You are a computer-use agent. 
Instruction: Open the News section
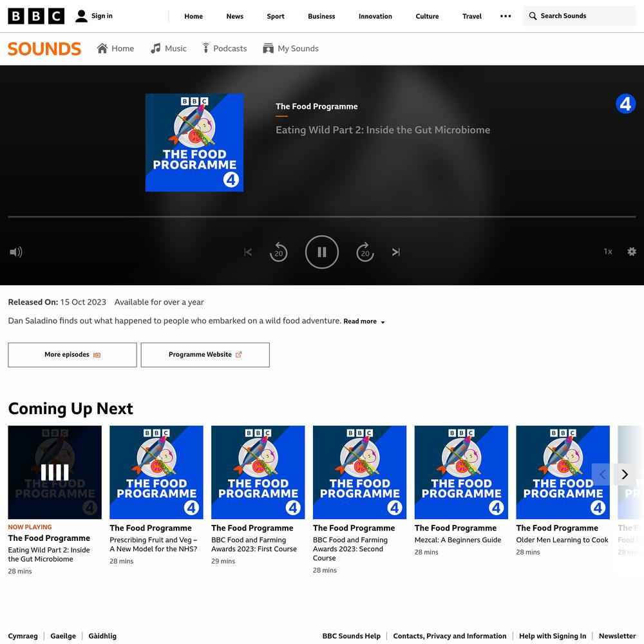[x=234, y=17]
